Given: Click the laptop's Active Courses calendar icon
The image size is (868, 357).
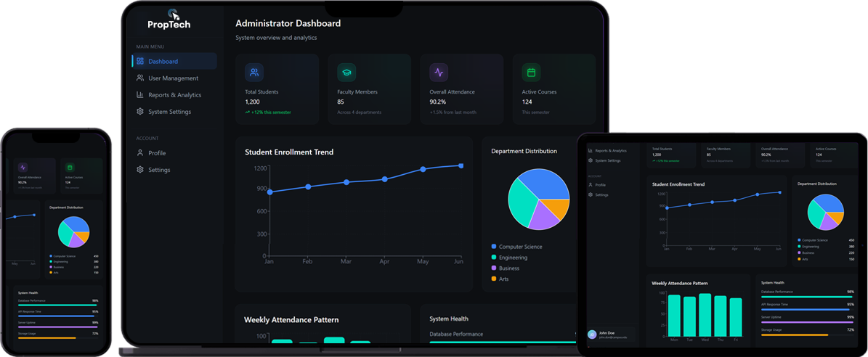Looking at the screenshot, I should tap(531, 73).
